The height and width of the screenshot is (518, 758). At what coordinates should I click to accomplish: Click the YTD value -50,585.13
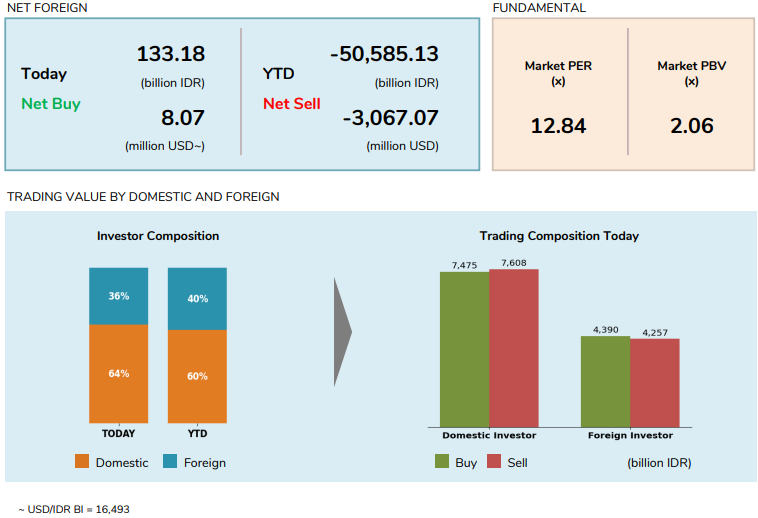point(384,54)
